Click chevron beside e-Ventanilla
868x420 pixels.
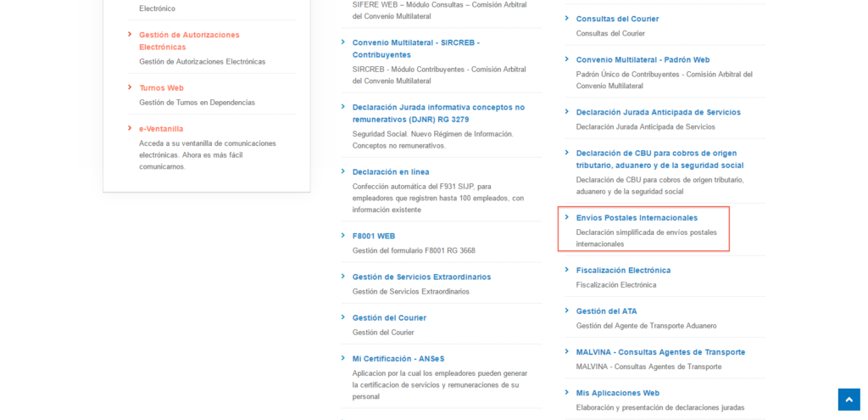coord(130,128)
